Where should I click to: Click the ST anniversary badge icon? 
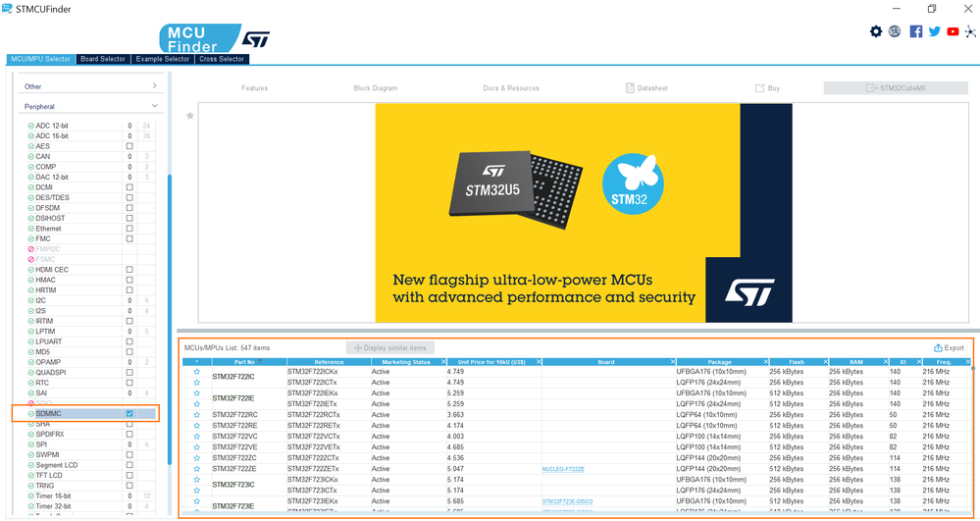[x=895, y=31]
